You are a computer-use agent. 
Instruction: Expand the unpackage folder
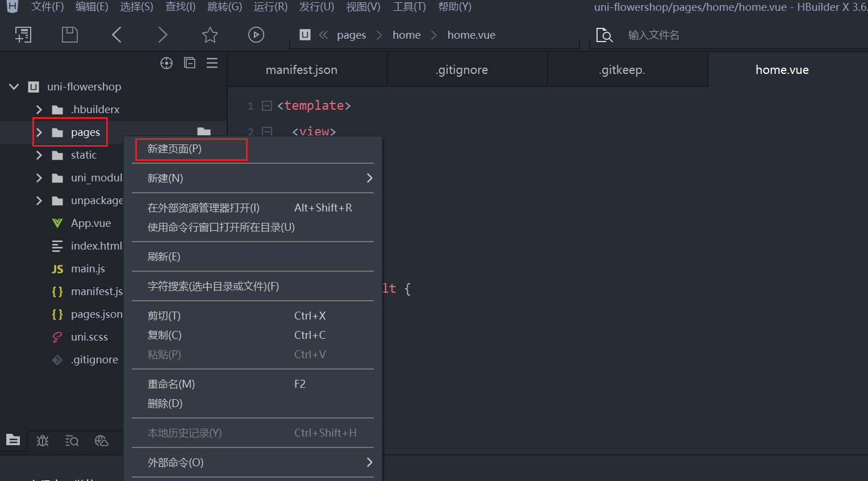click(39, 201)
